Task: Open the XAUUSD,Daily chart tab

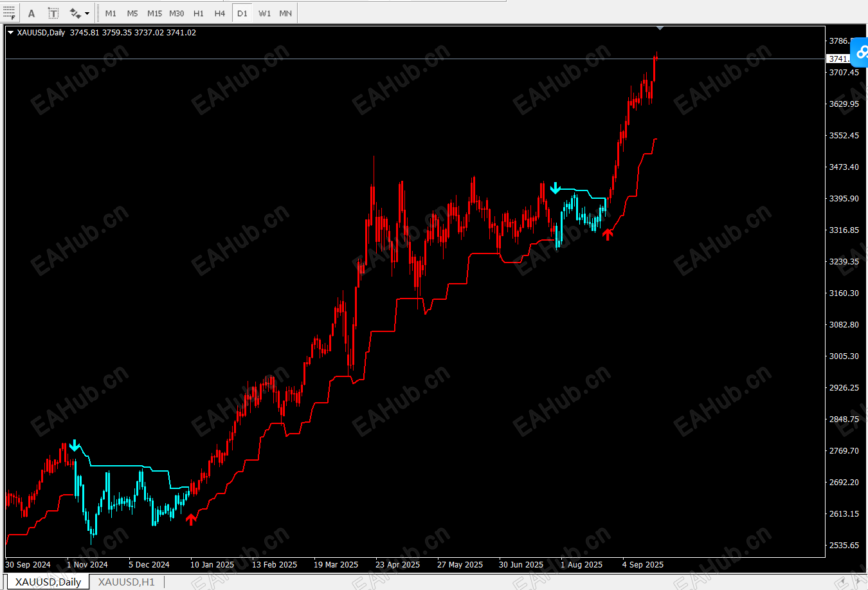Action: (48, 582)
